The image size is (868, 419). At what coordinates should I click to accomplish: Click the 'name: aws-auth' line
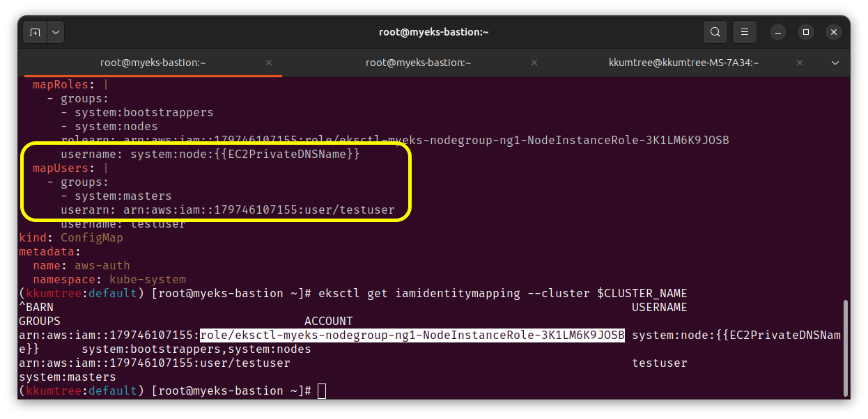(x=82, y=265)
